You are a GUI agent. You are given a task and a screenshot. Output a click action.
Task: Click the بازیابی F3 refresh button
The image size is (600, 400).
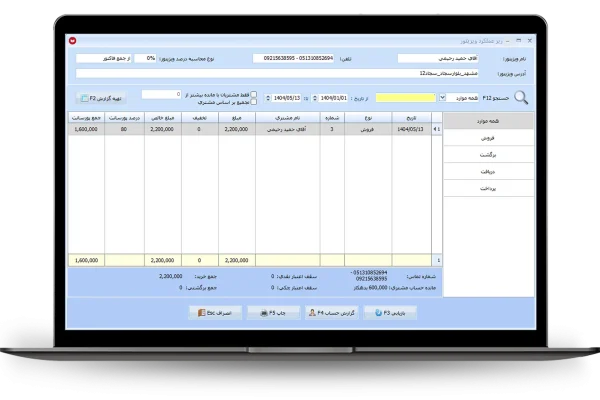click(390, 313)
